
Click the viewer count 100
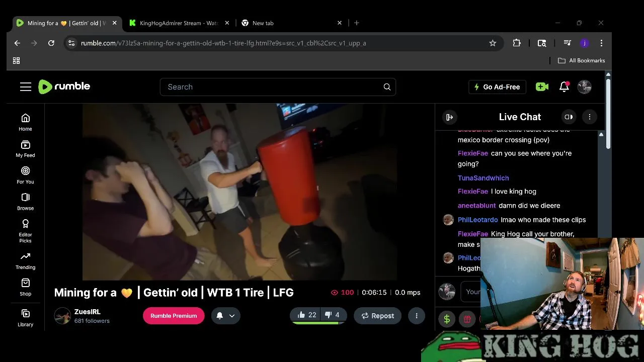(x=343, y=293)
